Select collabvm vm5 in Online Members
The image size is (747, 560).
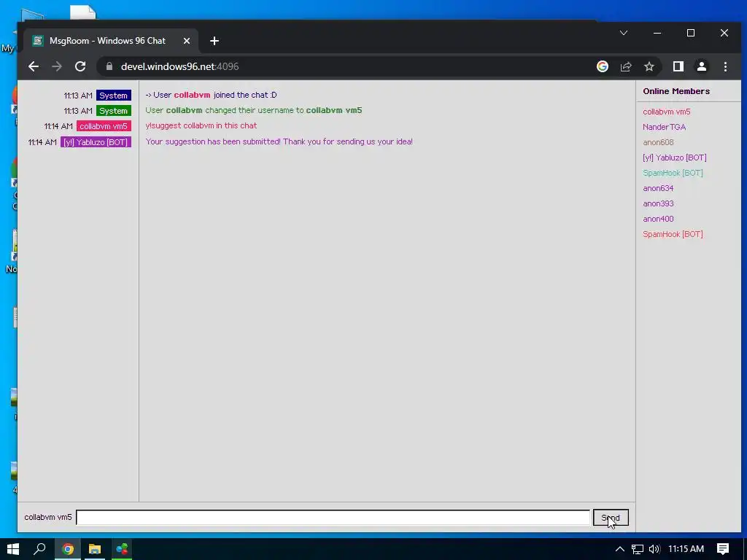tap(666, 112)
